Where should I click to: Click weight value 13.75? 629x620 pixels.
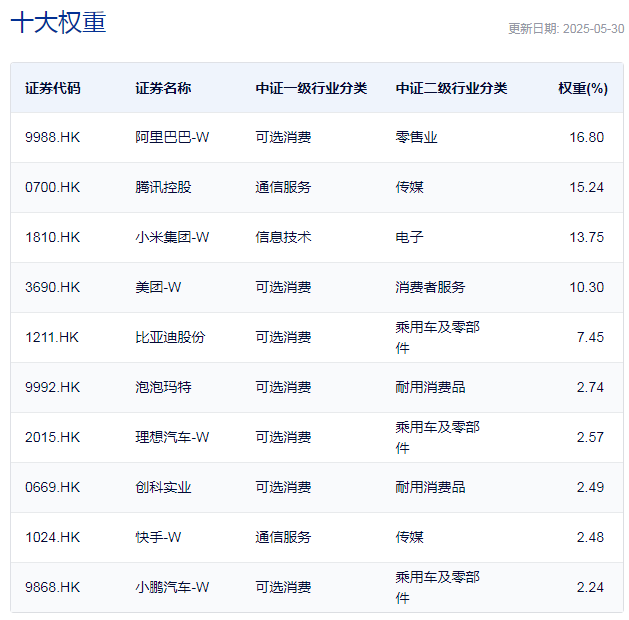click(586, 237)
